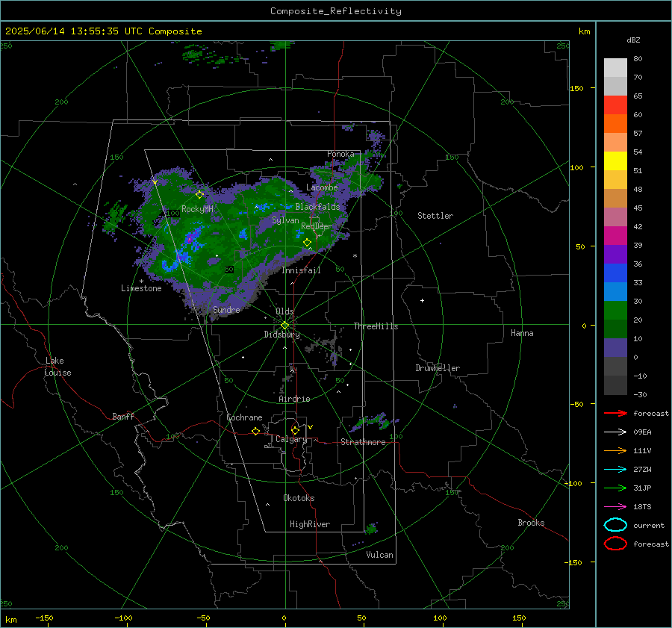The height and width of the screenshot is (628, 672).
Task: Click the yellow diamond marker above Calgary label
Action: (x=295, y=430)
